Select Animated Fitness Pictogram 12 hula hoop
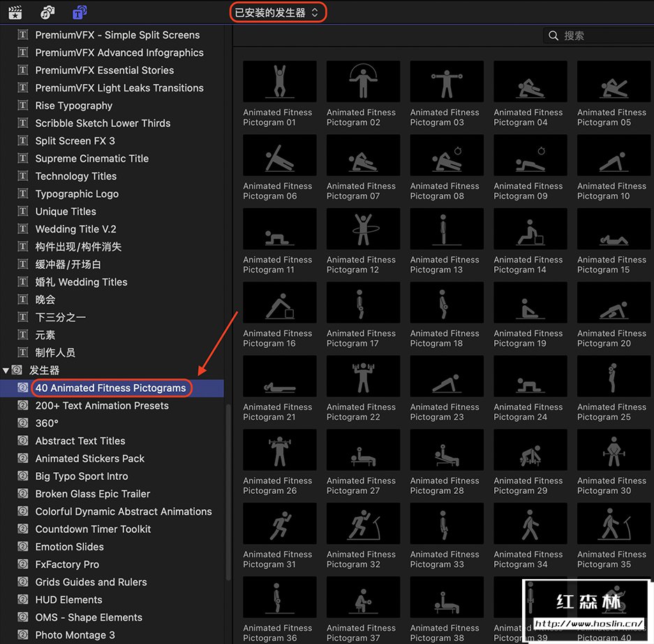Image resolution: width=654 pixels, height=644 pixels. tap(363, 228)
